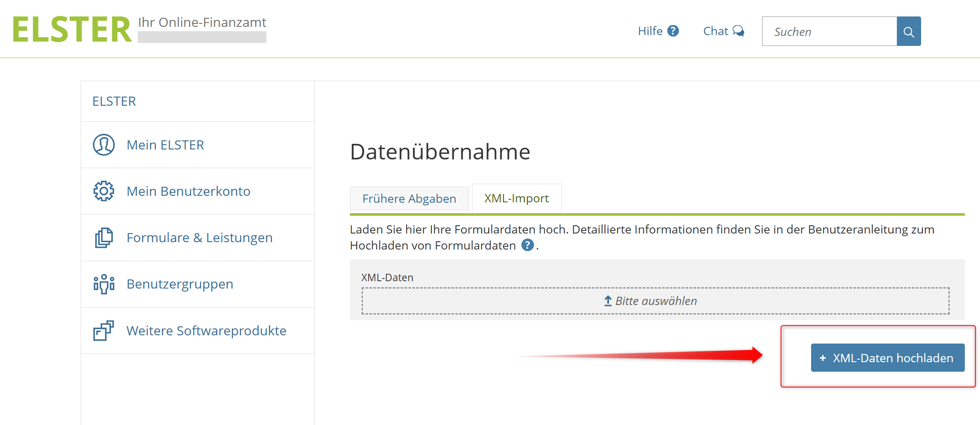Click the Mein ELSTER profile icon

[x=103, y=145]
